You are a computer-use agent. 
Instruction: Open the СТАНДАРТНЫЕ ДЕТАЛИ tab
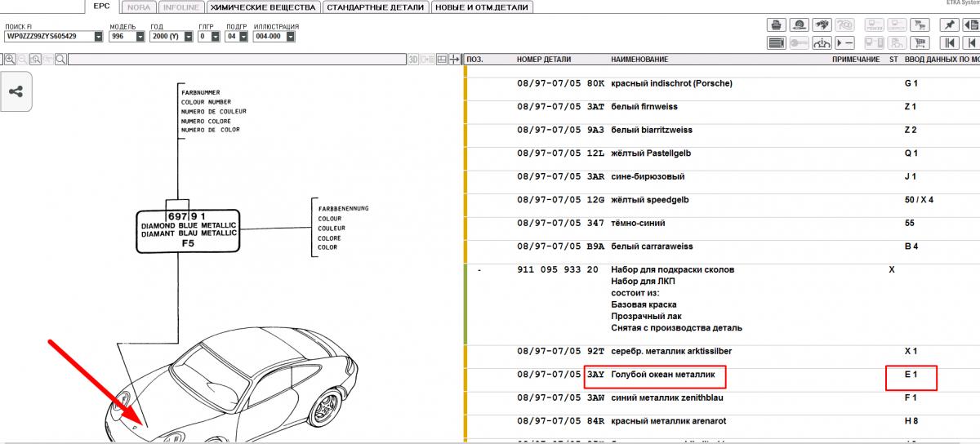(375, 7)
